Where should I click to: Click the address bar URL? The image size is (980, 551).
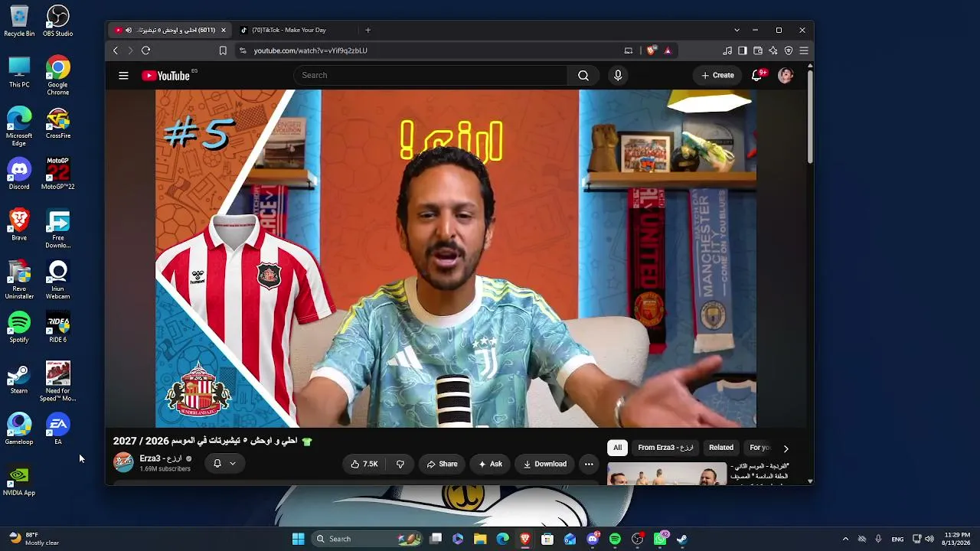(x=311, y=51)
